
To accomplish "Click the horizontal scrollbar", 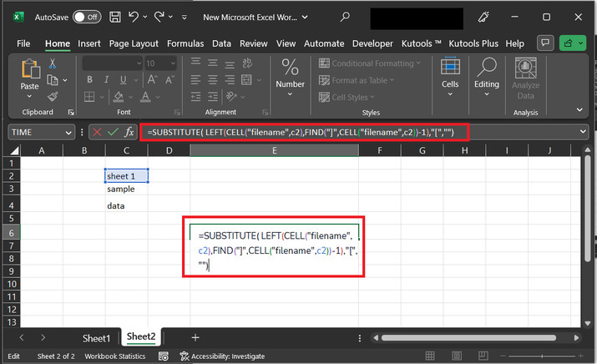I will point(468,338).
